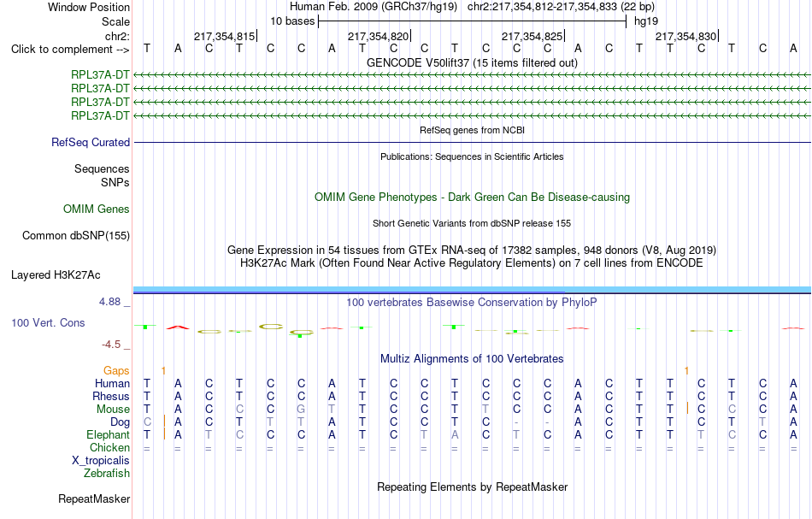
Task: Select the Zebrafish alignment row label
Action: [107, 473]
